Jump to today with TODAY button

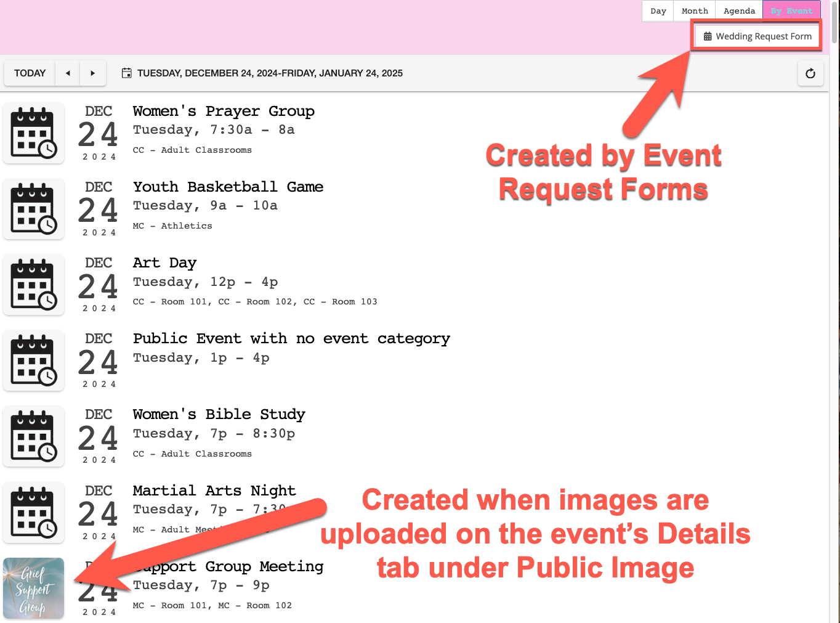[x=30, y=73]
